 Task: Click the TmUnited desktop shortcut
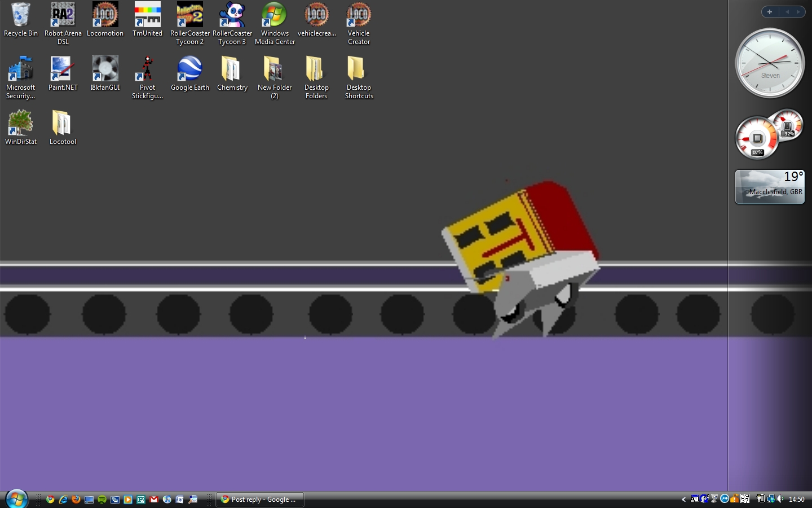pyautogui.click(x=148, y=20)
